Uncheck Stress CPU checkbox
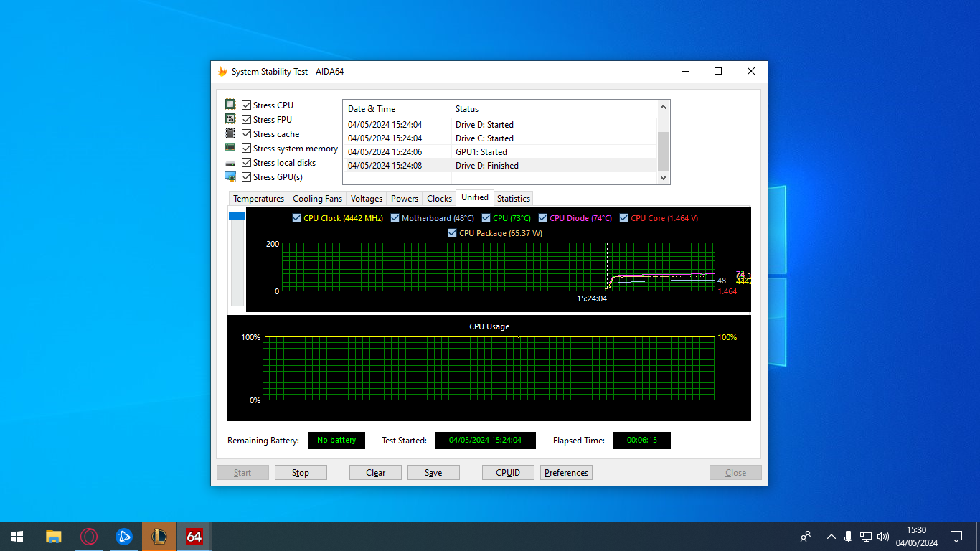Viewport: 980px width, 551px height. click(x=246, y=105)
